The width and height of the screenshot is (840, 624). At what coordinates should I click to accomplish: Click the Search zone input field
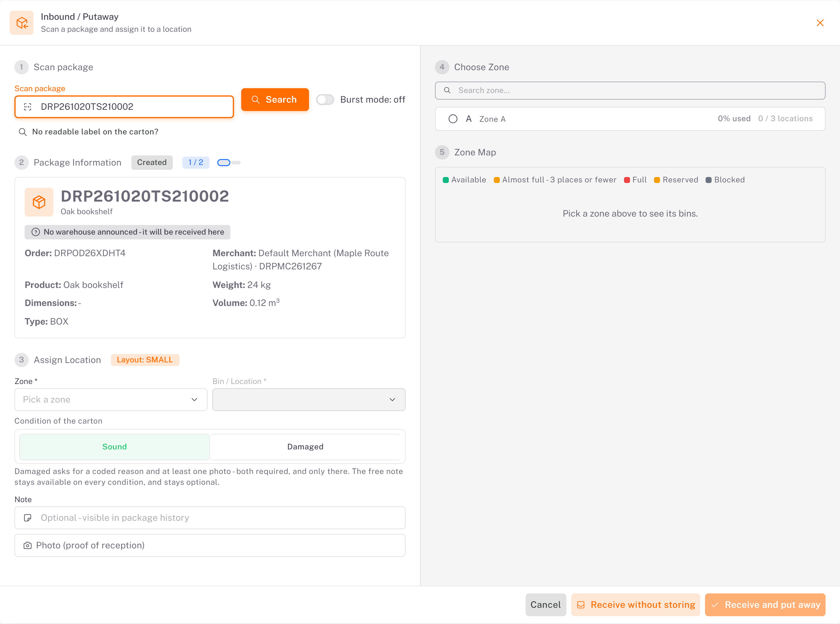coord(630,91)
